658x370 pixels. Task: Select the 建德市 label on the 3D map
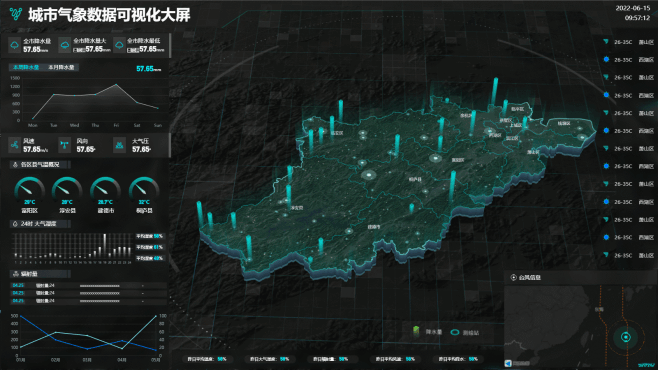(374, 227)
